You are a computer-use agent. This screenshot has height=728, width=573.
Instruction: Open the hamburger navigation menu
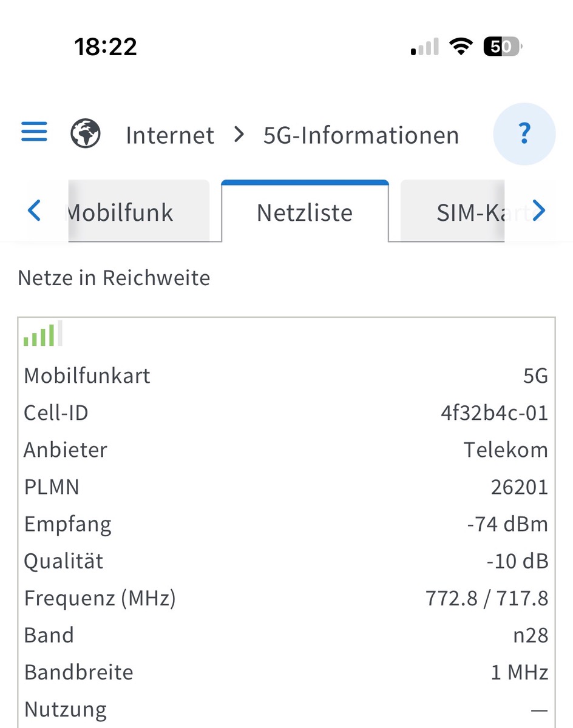(x=34, y=132)
